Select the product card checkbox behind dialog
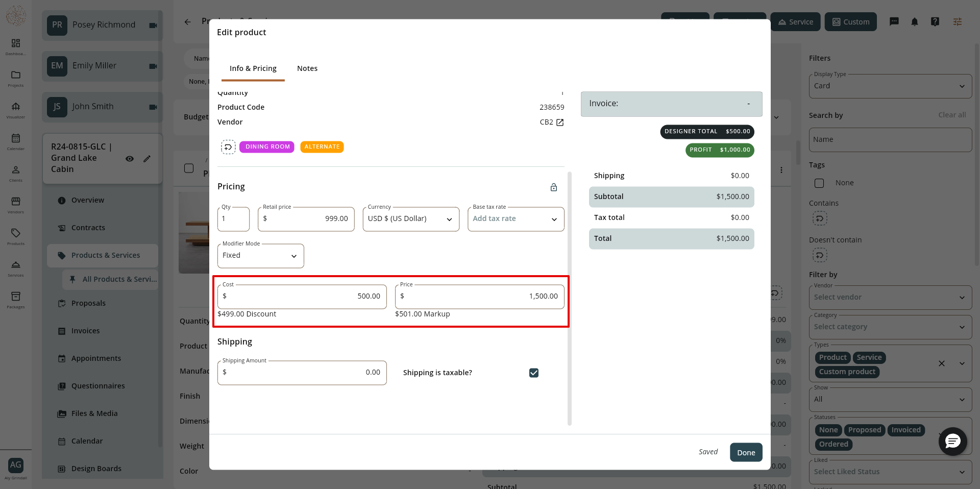 click(x=189, y=168)
